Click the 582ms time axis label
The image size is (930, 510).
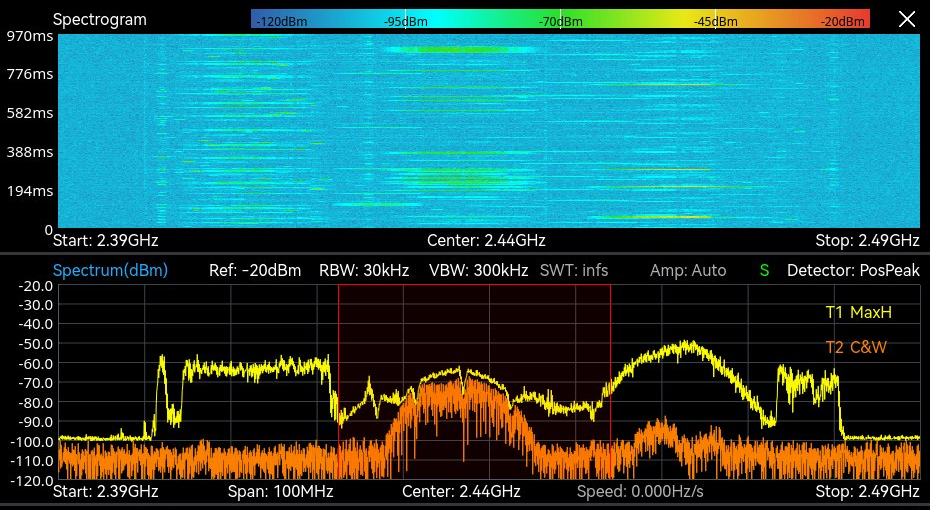30,113
